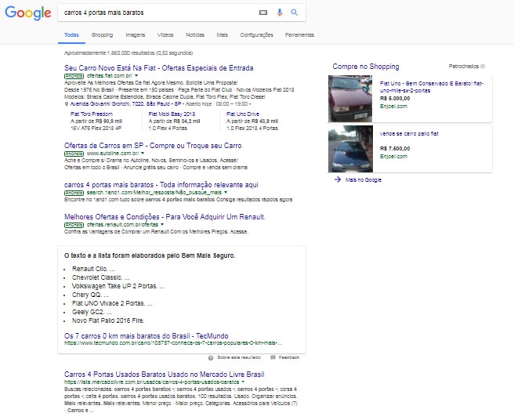This screenshot has width=514, height=420.
Task: Open 'Carros 4 Portas Usados Baratos' Mercado Livre
Action: coord(165,375)
